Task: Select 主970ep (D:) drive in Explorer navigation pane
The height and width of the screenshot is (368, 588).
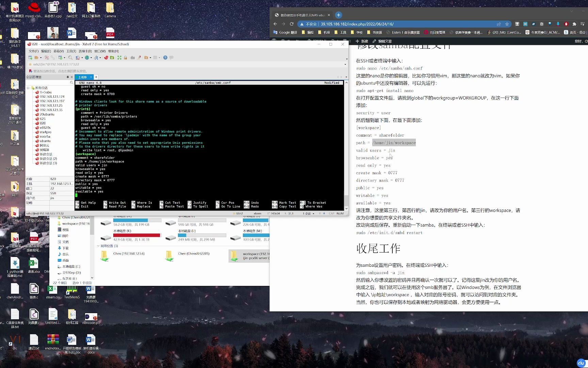Action: pyautogui.click(x=69, y=273)
